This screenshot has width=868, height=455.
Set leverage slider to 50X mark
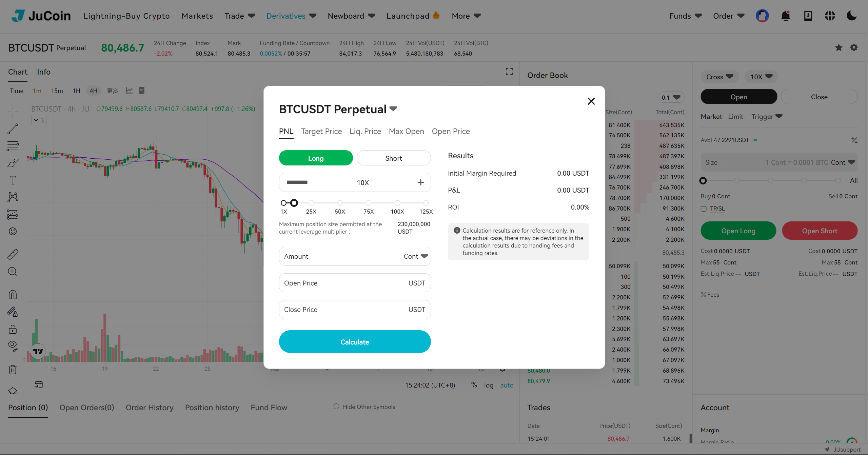(340, 203)
